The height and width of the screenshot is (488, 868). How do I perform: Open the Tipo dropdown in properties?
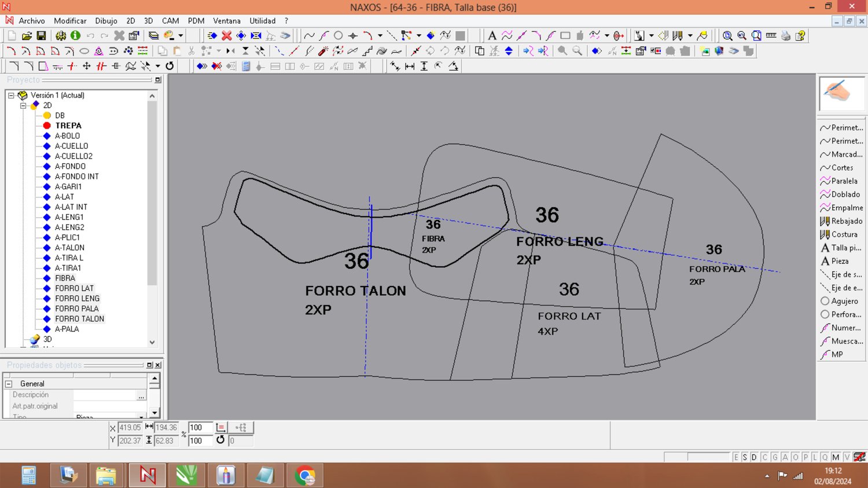(x=141, y=416)
